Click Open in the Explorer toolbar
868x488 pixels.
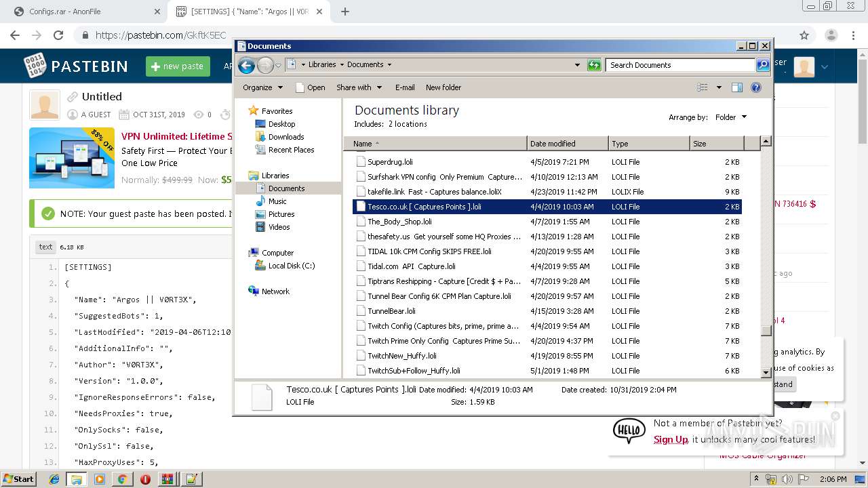(x=311, y=87)
